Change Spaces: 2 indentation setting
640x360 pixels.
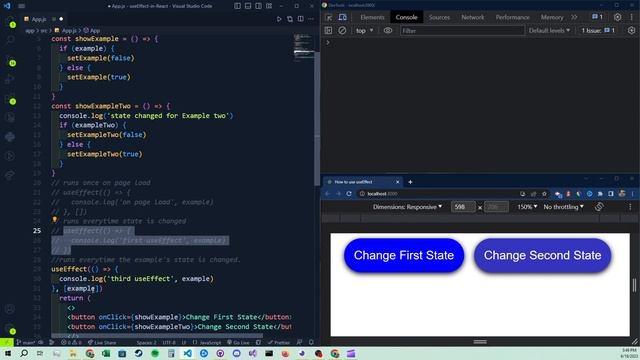147,342
